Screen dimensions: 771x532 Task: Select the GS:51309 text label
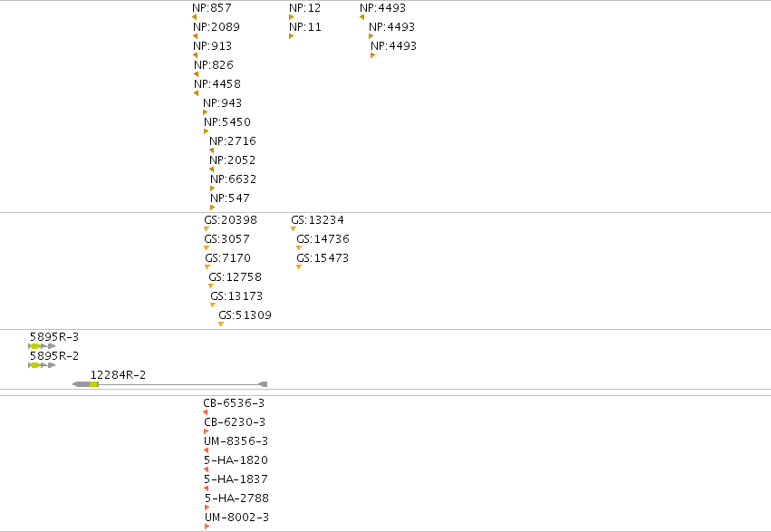[245, 315]
